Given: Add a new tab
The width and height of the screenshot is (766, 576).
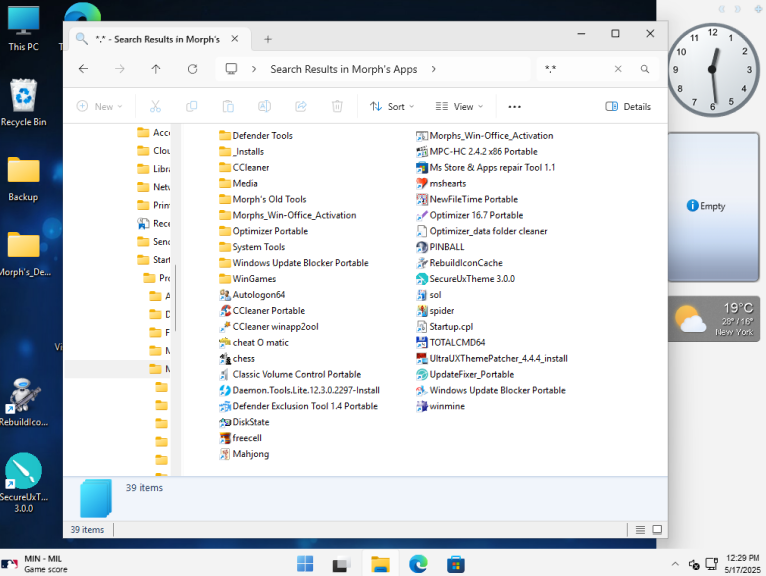Looking at the screenshot, I should (x=268, y=40).
